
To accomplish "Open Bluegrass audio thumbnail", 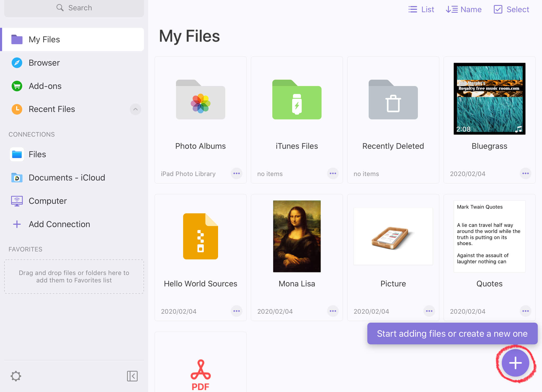I will 489,99.
